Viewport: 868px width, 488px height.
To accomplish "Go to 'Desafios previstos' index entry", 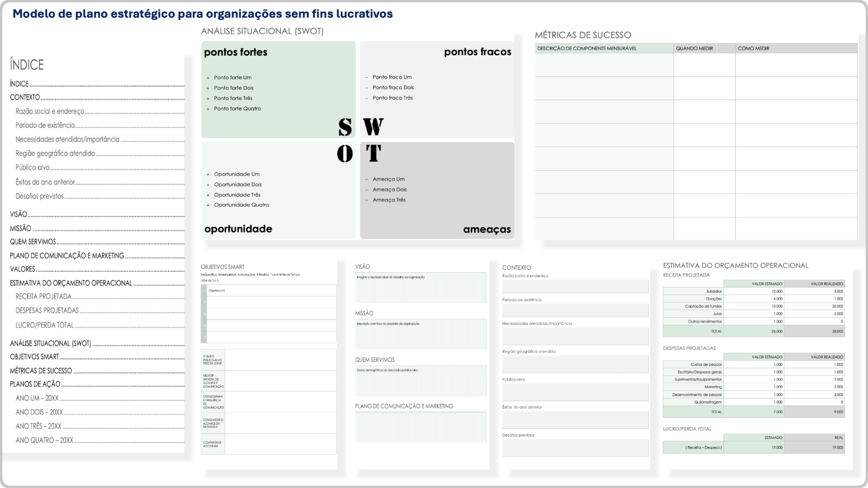I will [39, 196].
